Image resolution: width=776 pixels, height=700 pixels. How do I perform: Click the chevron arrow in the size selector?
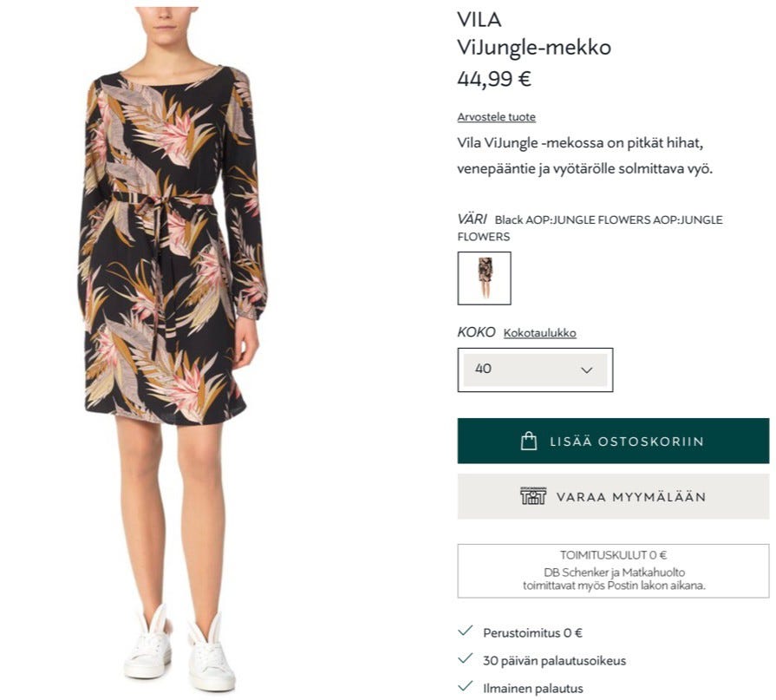coord(587,370)
